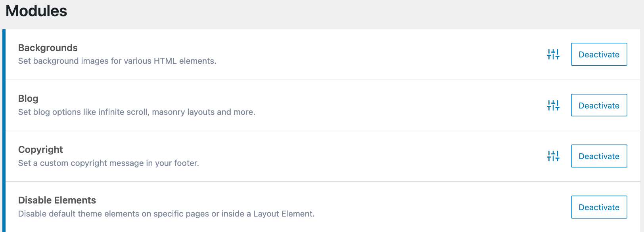The height and width of the screenshot is (232, 644).
Task: Select the Disable Elements module title
Action: [57, 200]
